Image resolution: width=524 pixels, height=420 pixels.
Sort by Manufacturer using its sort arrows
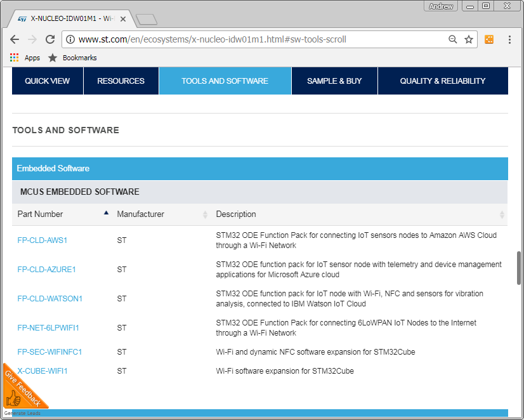205,214
